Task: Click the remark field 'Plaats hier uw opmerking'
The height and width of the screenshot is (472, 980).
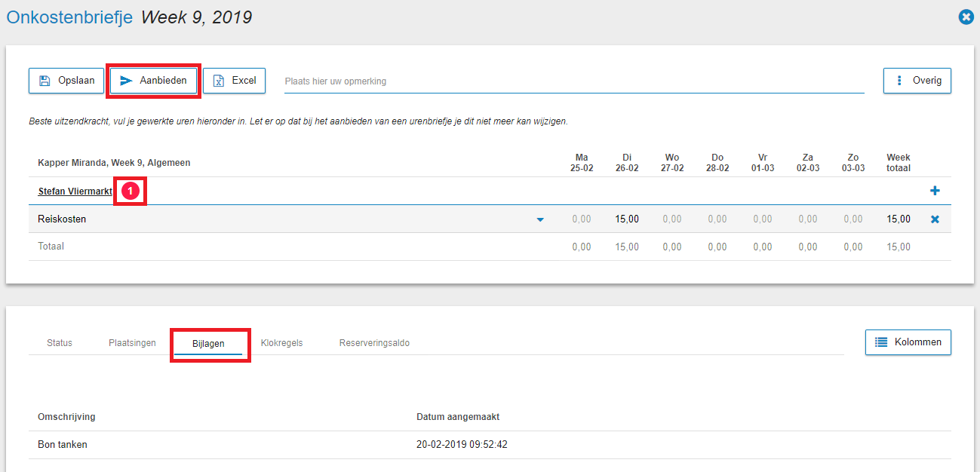Action: click(573, 81)
